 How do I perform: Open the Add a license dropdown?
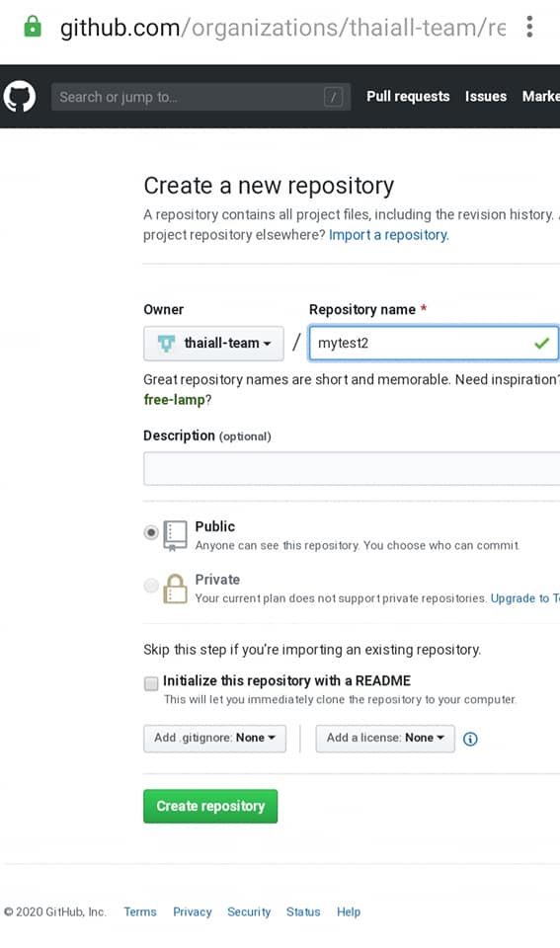(385, 739)
